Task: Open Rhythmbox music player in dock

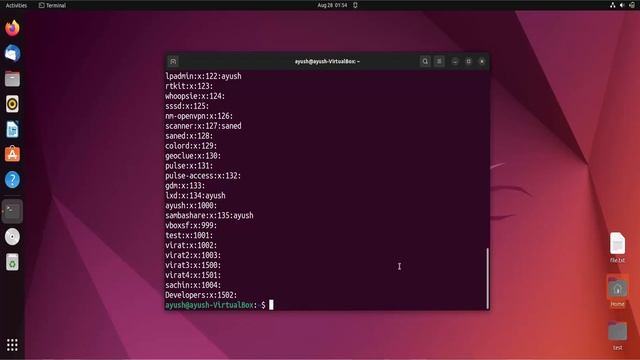Action: [12, 104]
